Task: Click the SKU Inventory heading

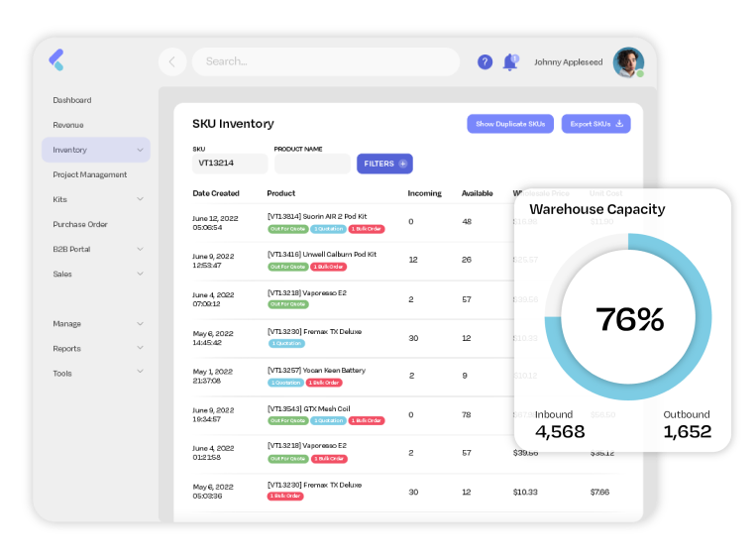Action: click(233, 124)
